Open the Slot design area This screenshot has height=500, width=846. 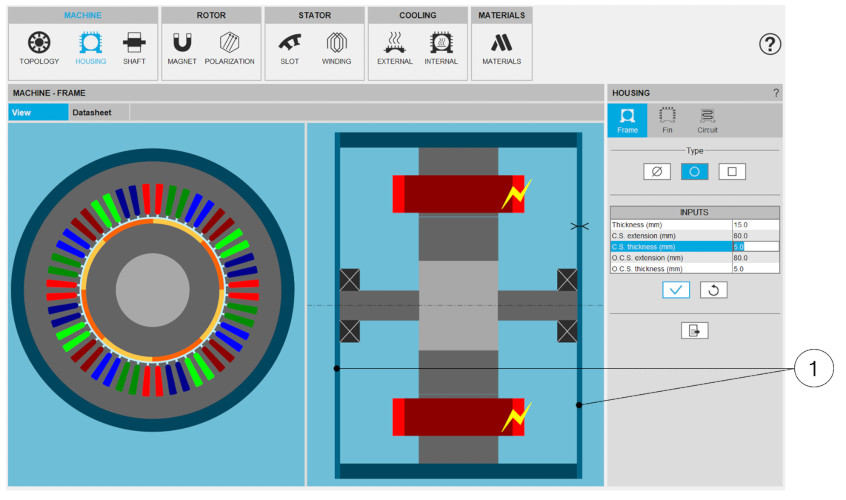click(289, 47)
